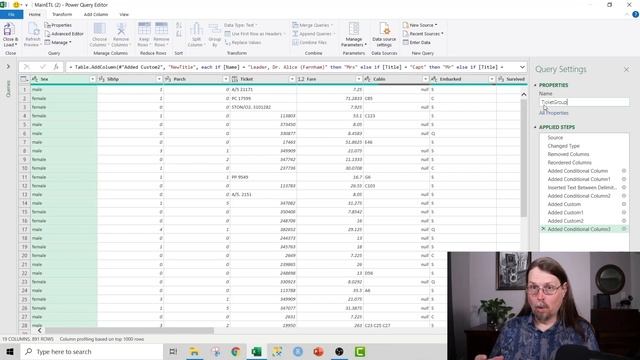Open Excel from the taskbar
Image resolution: width=640 pixels, height=360 pixels.
click(256, 351)
